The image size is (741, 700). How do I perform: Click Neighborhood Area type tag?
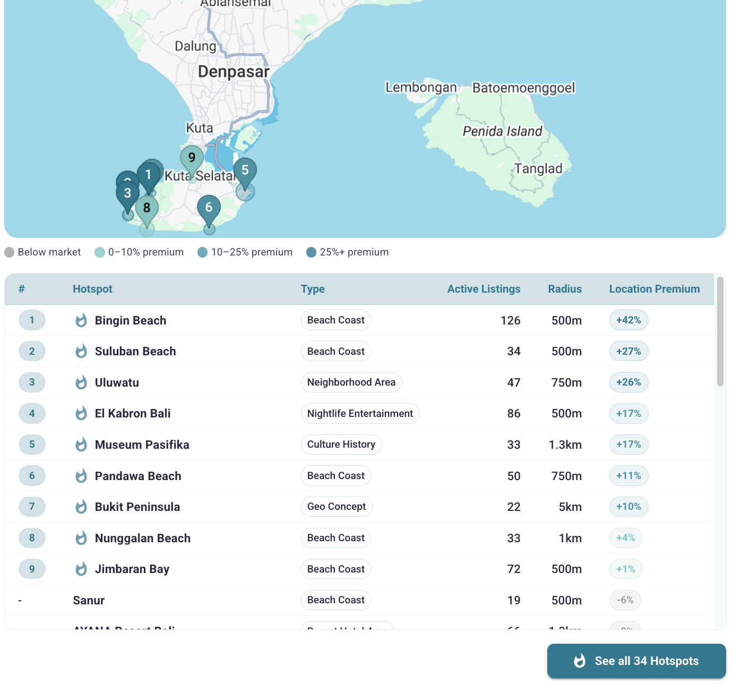point(351,382)
